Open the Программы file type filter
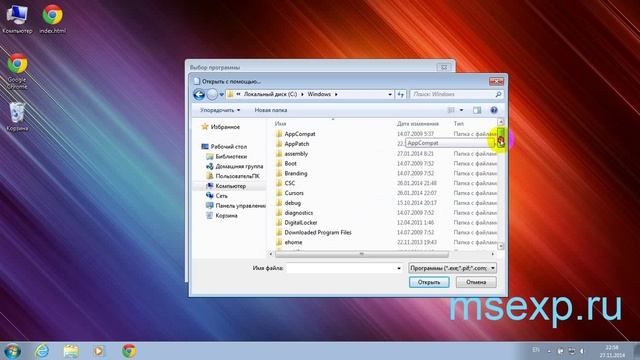640x360 pixels. tap(453, 268)
